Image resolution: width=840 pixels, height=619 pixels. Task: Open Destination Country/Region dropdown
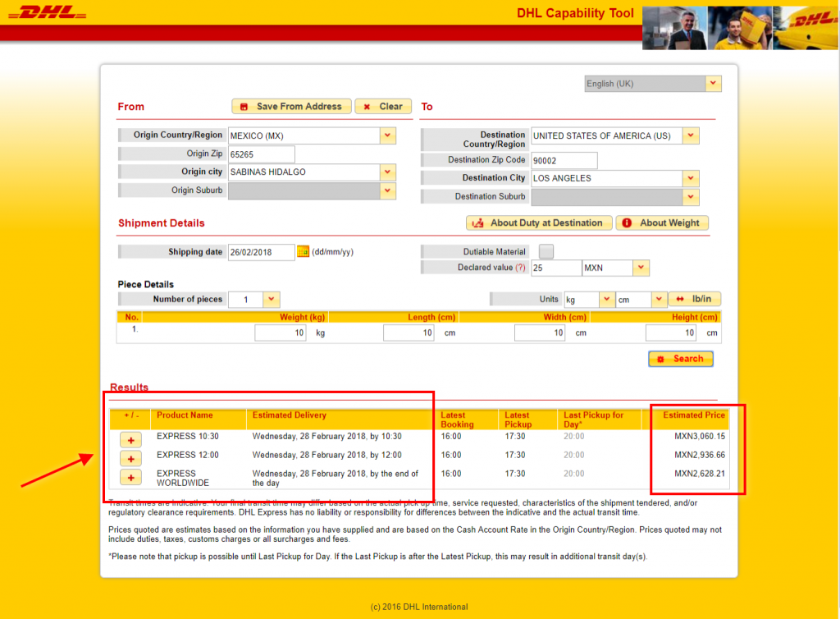pos(691,135)
